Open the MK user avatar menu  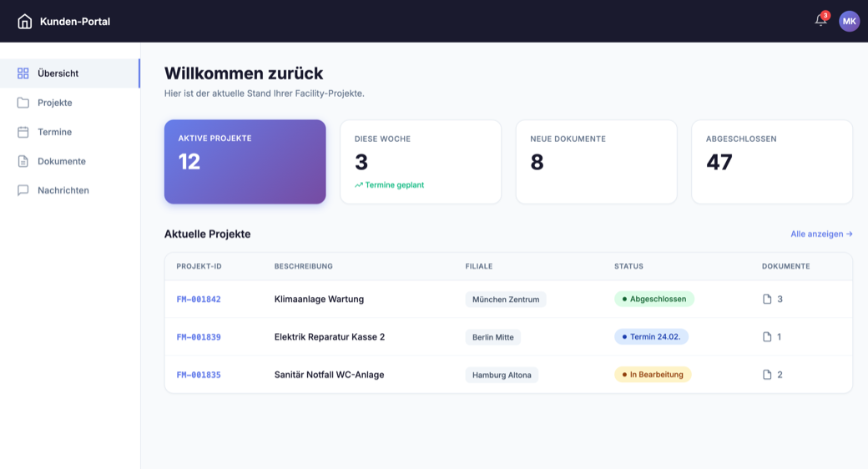849,21
